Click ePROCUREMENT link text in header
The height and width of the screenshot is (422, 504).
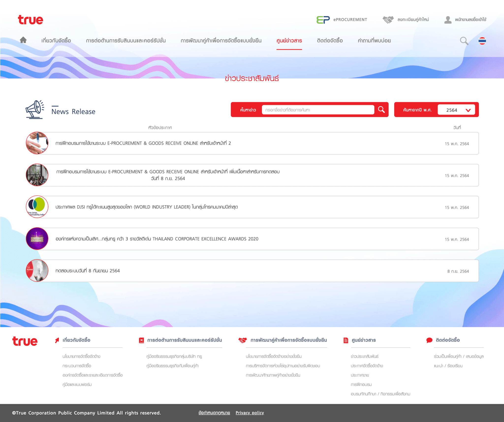click(350, 20)
